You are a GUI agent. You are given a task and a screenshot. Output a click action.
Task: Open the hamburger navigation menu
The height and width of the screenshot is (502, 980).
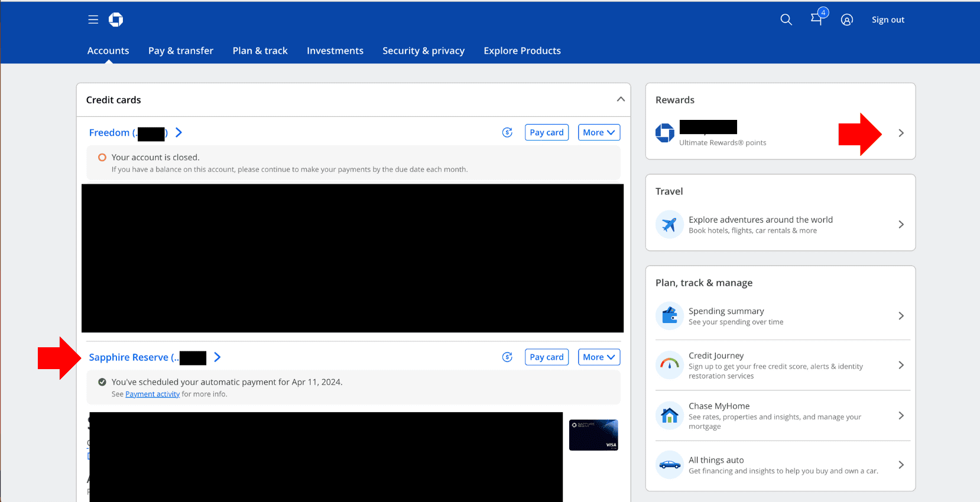point(93,19)
